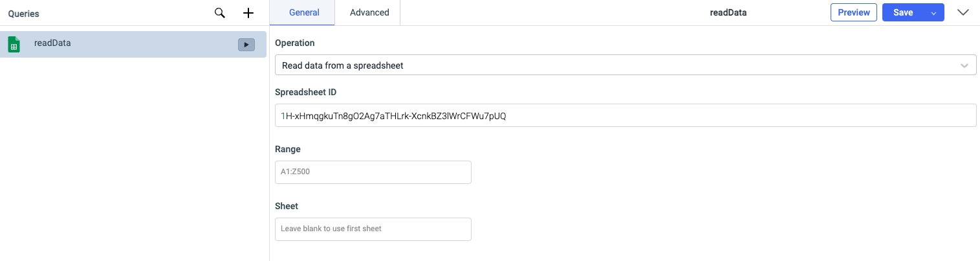This screenshot has height=261, width=980.
Task: Collapse the query editor panel chevron
Action: click(x=963, y=12)
